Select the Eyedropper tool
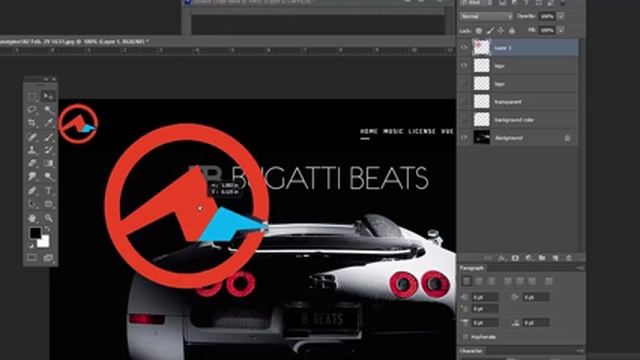 48,123
